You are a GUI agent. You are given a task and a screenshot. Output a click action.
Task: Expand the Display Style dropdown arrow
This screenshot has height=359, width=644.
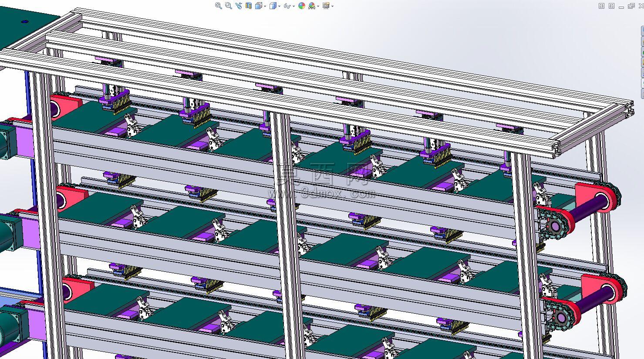click(279, 6)
